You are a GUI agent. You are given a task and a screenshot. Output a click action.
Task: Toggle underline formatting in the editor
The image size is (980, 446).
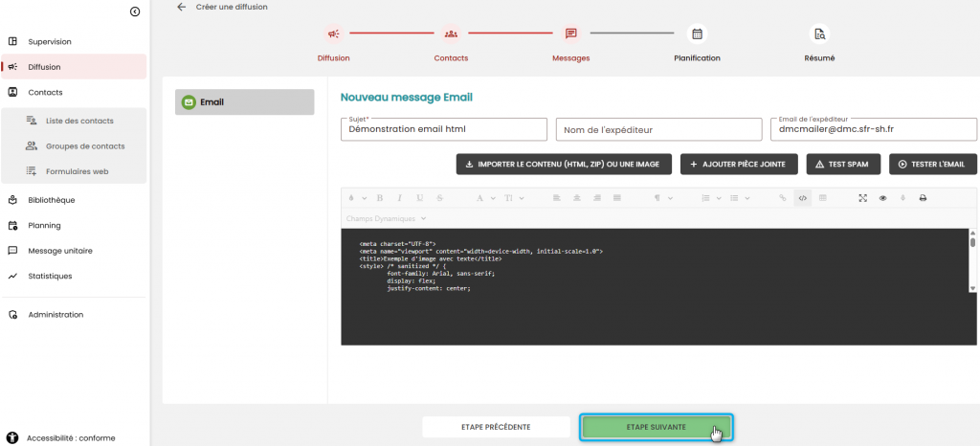(x=419, y=198)
